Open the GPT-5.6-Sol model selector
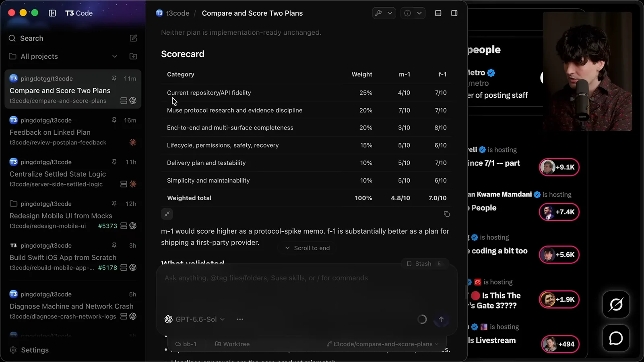644x362 pixels. (195, 319)
